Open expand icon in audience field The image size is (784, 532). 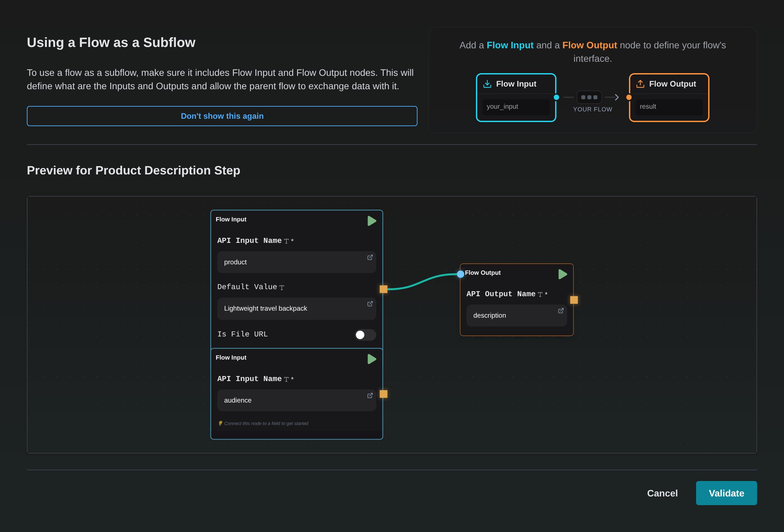[370, 396]
